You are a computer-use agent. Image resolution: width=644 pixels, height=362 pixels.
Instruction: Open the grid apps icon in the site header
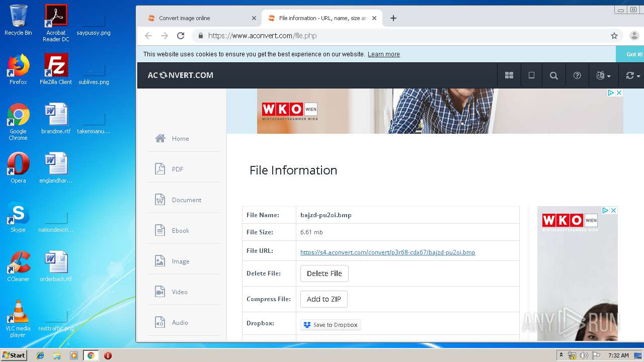(x=509, y=75)
